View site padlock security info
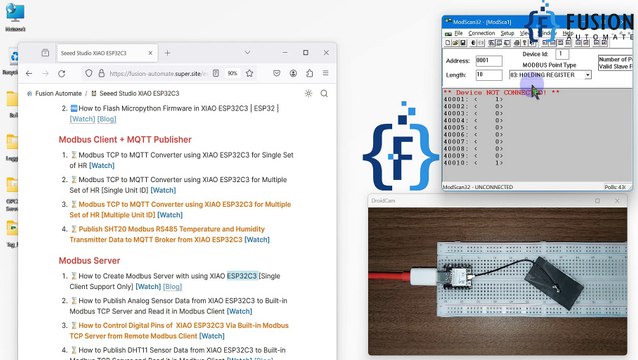 pyautogui.click(x=101, y=73)
